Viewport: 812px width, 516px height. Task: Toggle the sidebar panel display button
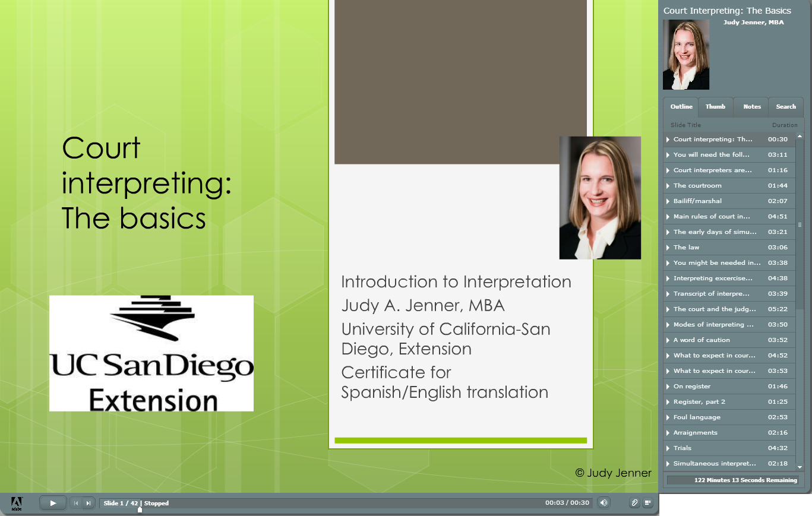[647, 503]
